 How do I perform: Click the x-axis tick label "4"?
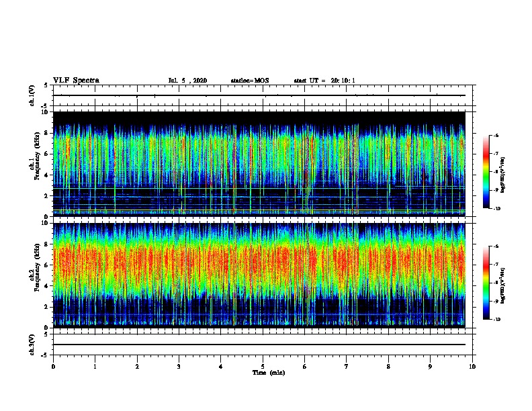(221, 367)
